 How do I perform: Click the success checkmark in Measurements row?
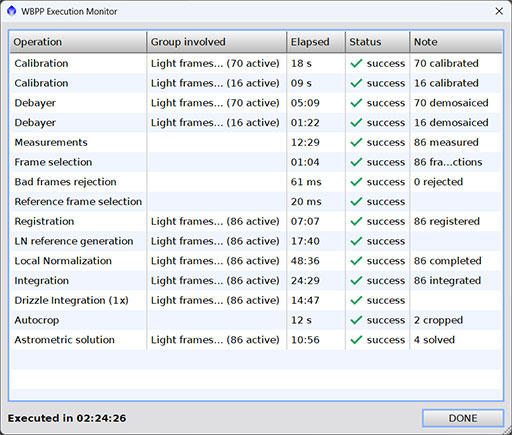click(356, 142)
